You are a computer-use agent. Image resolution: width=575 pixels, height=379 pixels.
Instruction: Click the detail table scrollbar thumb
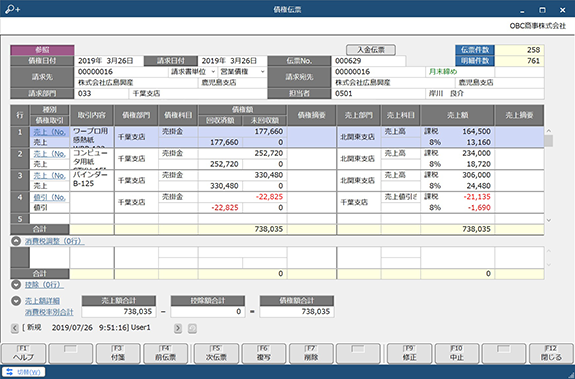tap(549, 141)
